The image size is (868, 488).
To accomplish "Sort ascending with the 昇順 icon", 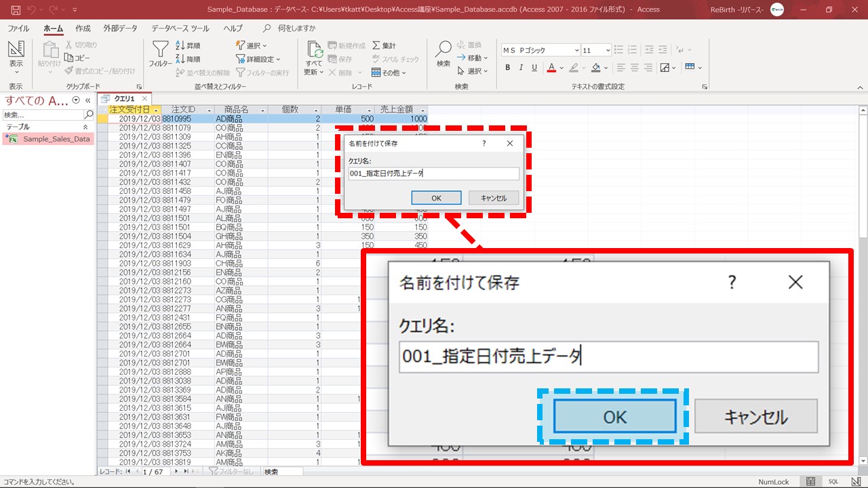I will point(188,45).
